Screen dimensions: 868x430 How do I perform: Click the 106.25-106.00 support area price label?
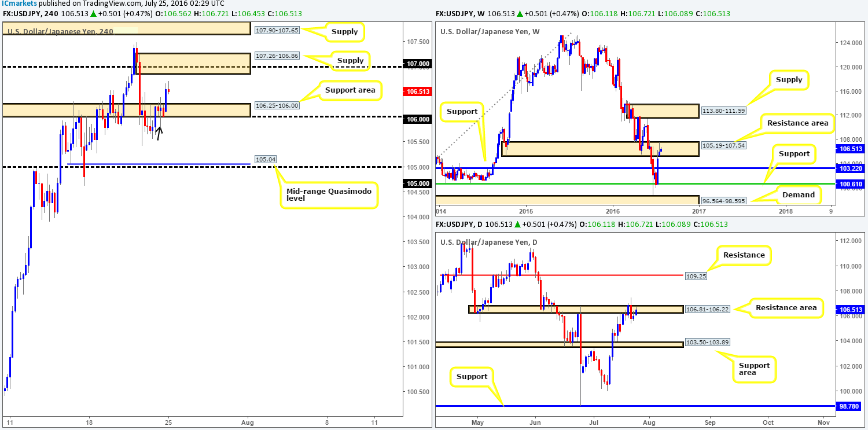coord(277,105)
